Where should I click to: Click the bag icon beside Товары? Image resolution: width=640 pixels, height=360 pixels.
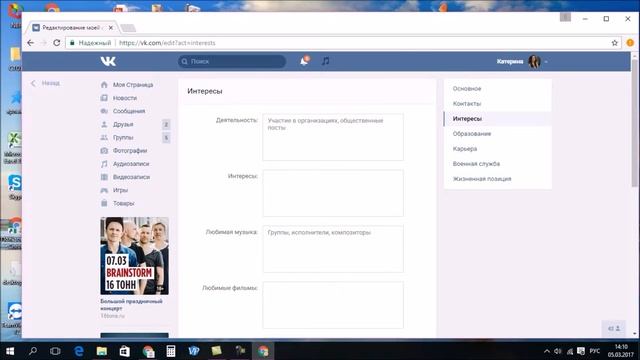(x=104, y=203)
